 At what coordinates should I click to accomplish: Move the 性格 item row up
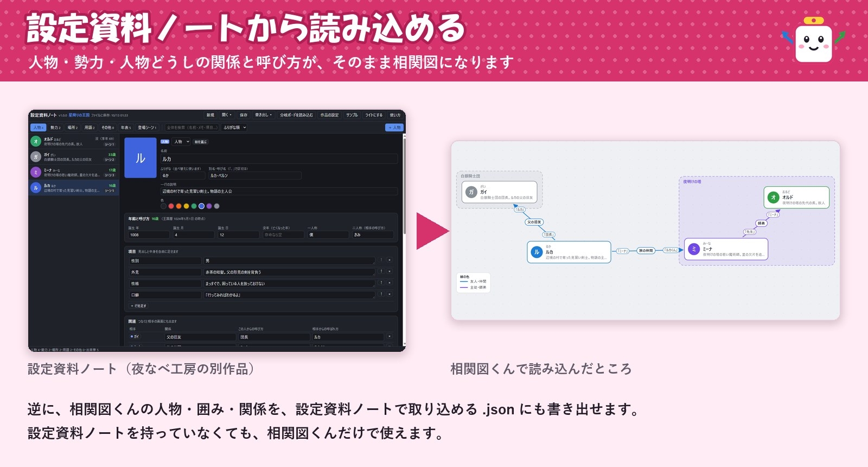tap(381, 283)
